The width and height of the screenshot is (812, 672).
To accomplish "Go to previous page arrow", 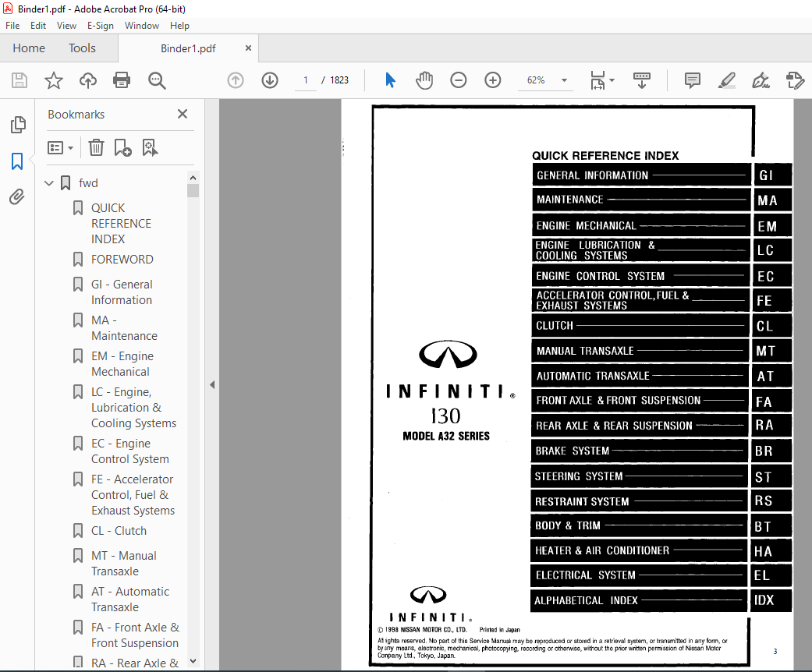I will coord(236,80).
